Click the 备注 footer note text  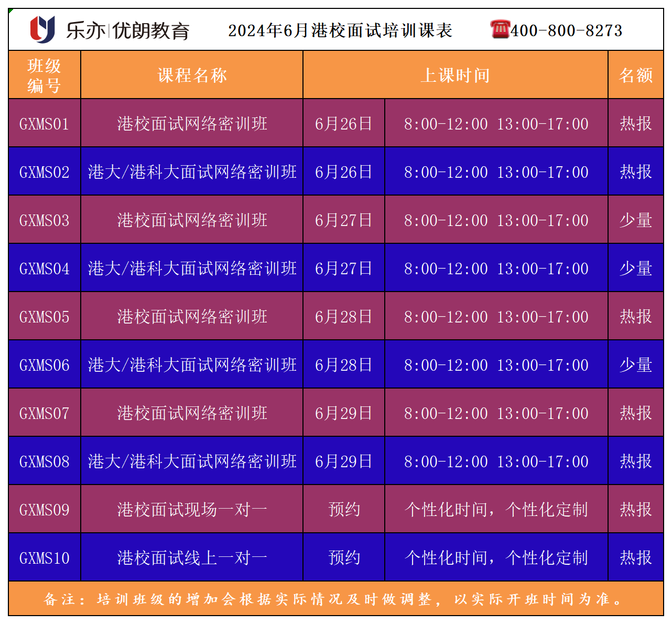click(335, 599)
